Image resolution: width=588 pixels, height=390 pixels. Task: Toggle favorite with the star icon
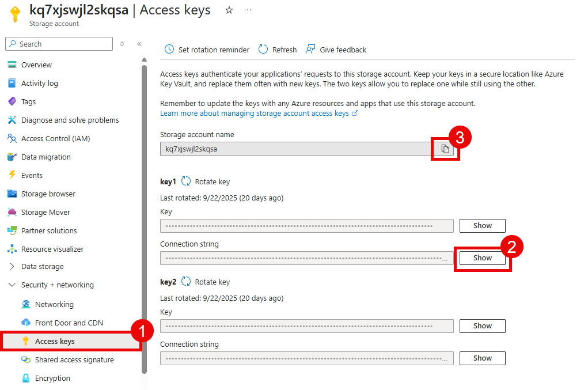tap(229, 10)
